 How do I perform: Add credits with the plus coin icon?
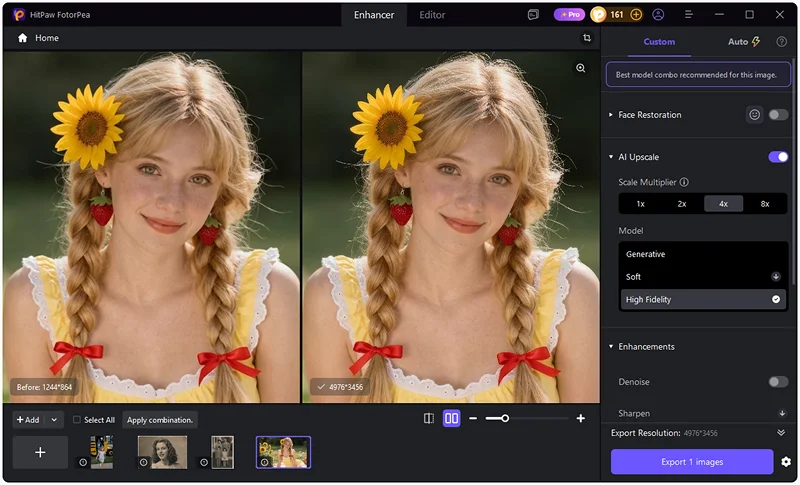pyautogui.click(x=636, y=15)
